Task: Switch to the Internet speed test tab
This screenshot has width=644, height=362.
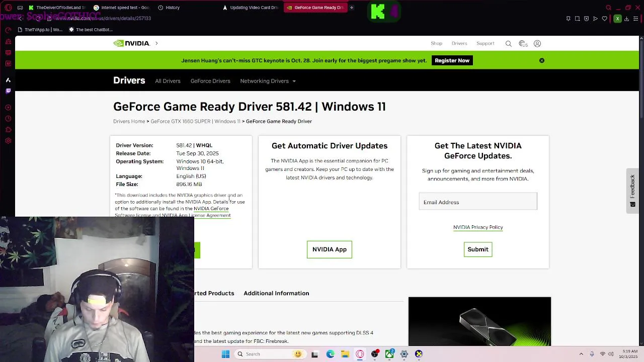Action: coord(122,8)
